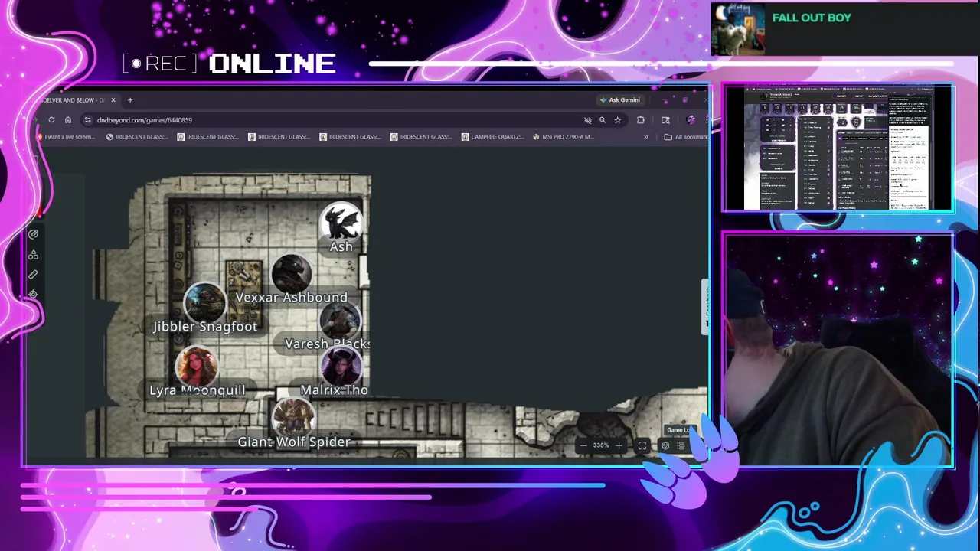Go to browser home page

[68, 120]
